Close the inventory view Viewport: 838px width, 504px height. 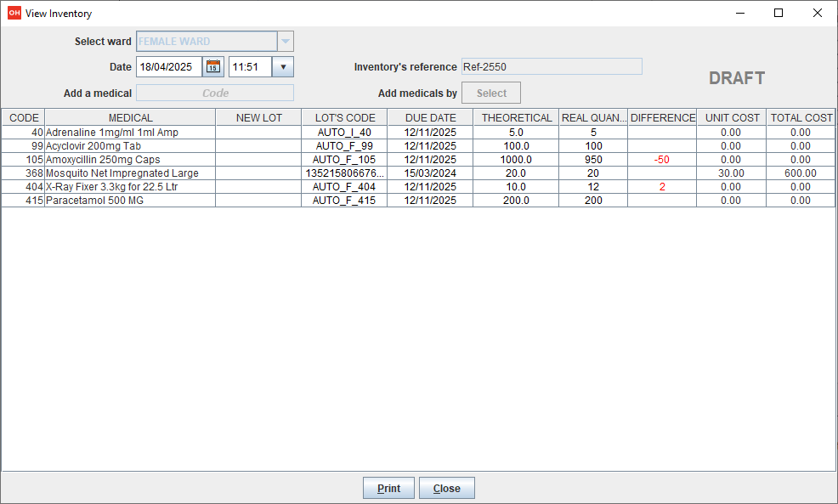[446, 488]
